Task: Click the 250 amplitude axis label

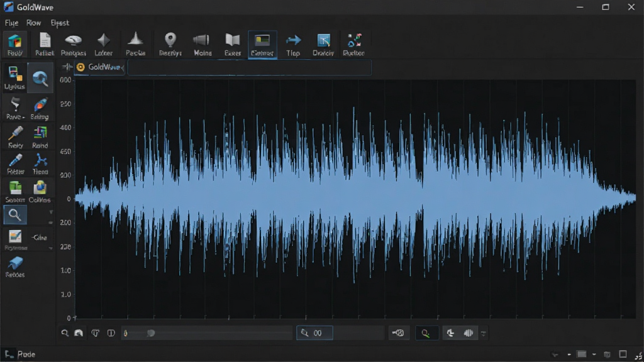Action: (65, 104)
